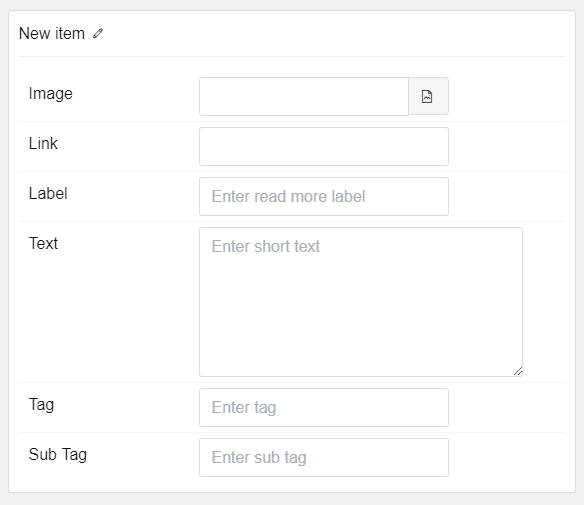Select the 'Enter read more label' field

point(324,196)
